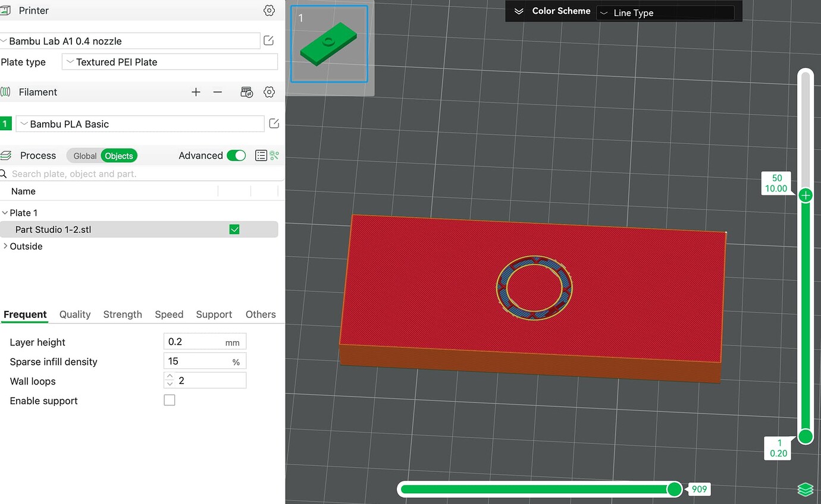Remove filament with minus icon
The image size is (821, 504).
[218, 92]
